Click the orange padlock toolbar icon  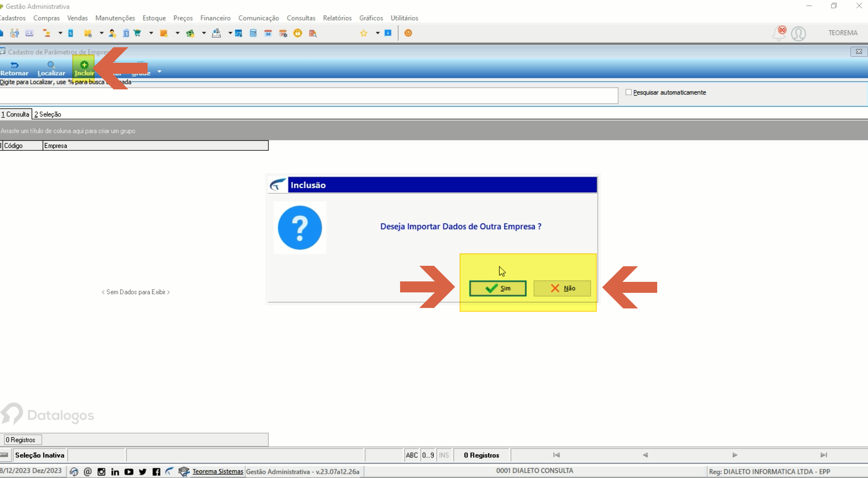click(298, 33)
